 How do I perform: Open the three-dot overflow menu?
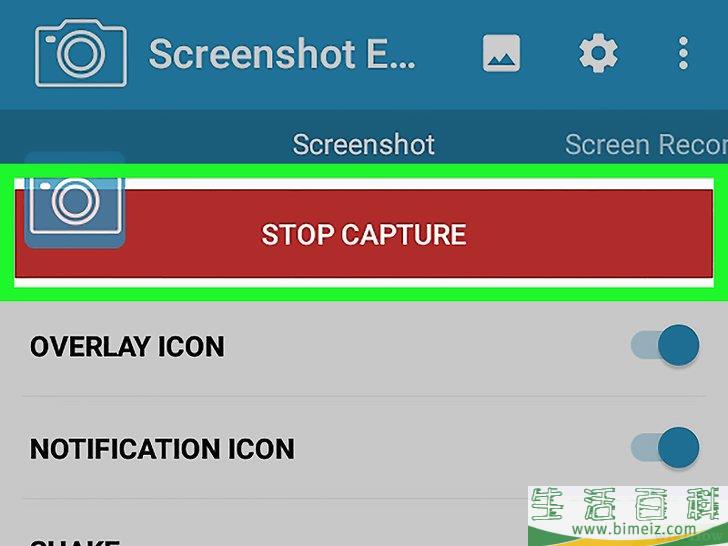[x=683, y=53]
